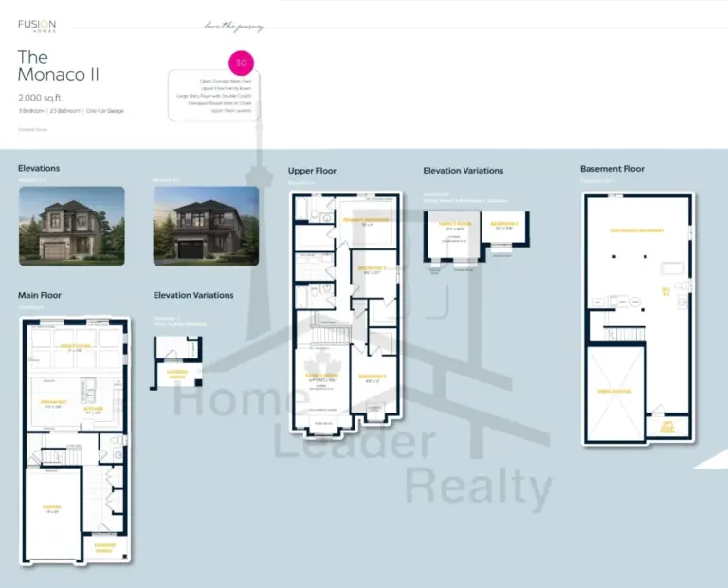This screenshot has width=728, height=588.
Task: Click the Great Room label on main floor
Action: (75, 346)
